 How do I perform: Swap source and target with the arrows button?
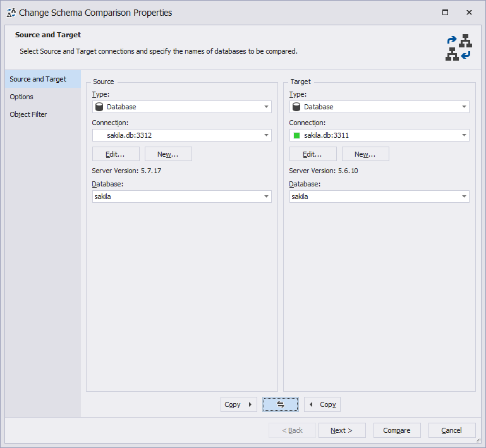click(281, 404)
